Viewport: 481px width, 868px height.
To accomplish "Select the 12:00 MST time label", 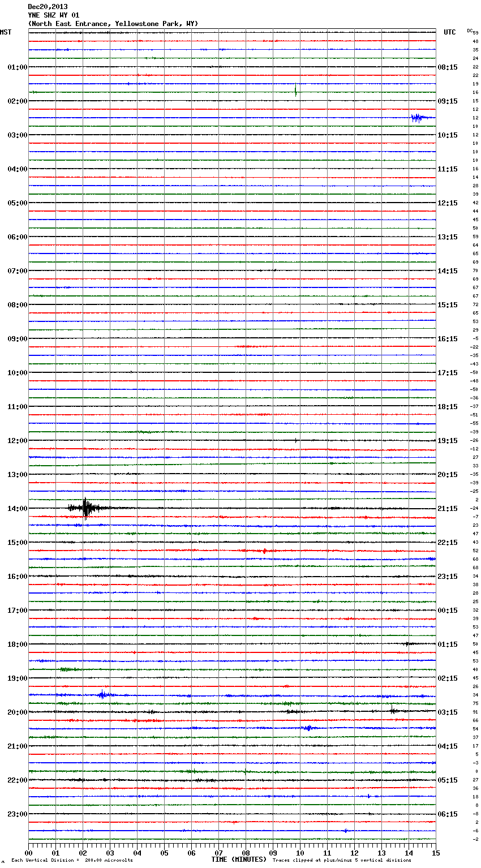I will [18, 441].
